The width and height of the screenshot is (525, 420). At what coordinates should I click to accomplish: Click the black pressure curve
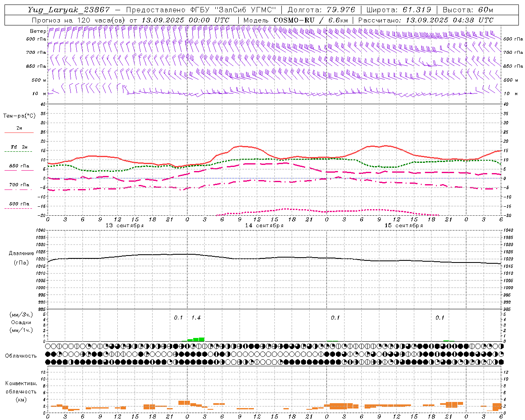(x=275, y=258)
